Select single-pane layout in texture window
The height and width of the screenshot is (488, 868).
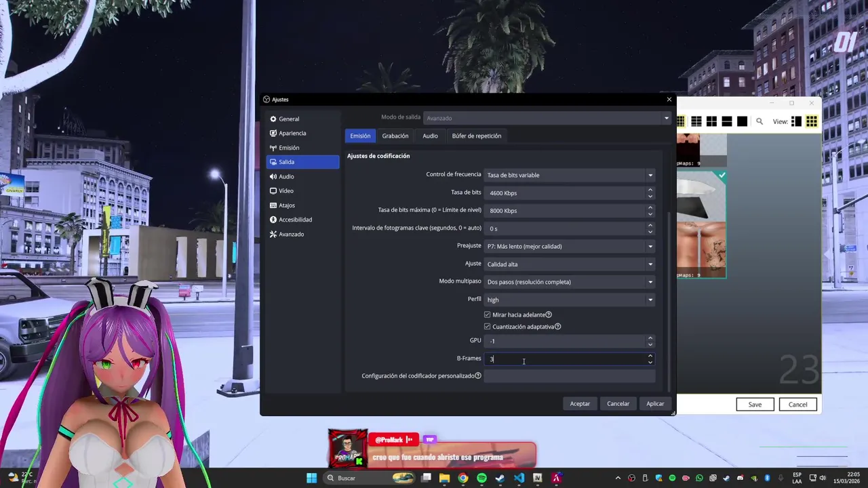pyautogui.click(x=742, y=121)
